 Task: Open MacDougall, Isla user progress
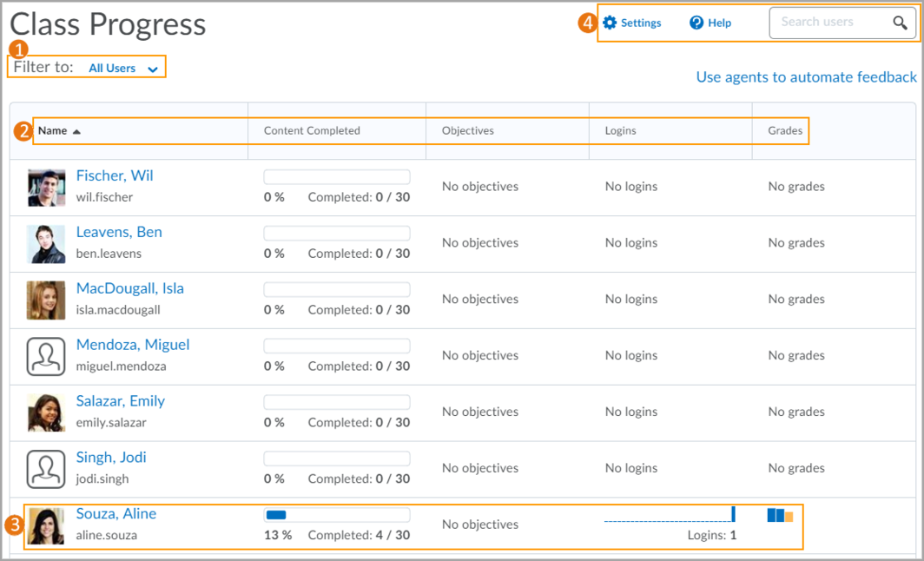[130, 288]
